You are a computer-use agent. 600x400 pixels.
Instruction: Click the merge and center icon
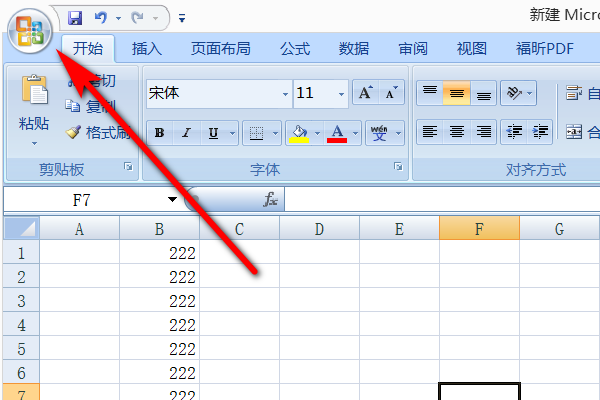(x=574, y=132)
